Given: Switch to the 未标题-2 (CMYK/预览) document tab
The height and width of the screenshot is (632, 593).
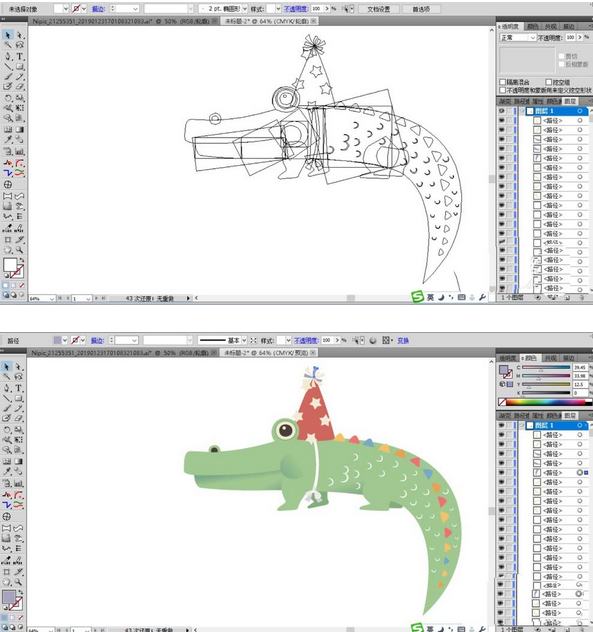Looking at the screenshot, I should 269,353.
